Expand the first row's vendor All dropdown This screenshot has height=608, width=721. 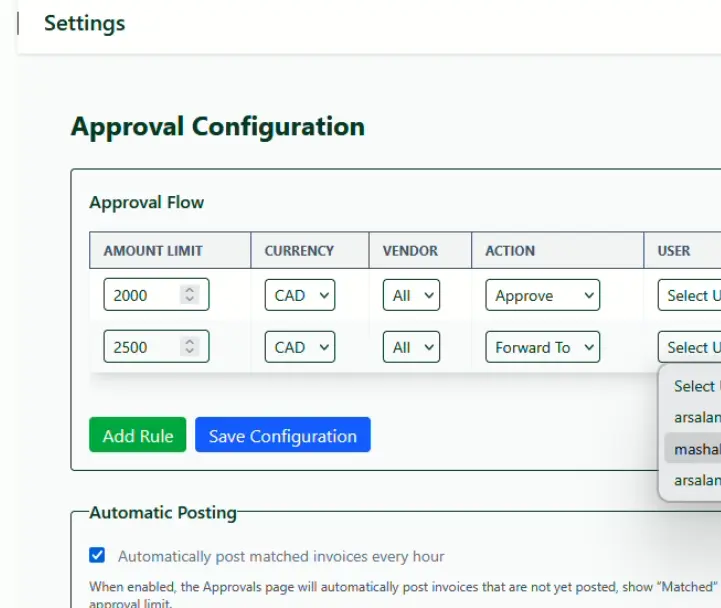pos(411,295)
